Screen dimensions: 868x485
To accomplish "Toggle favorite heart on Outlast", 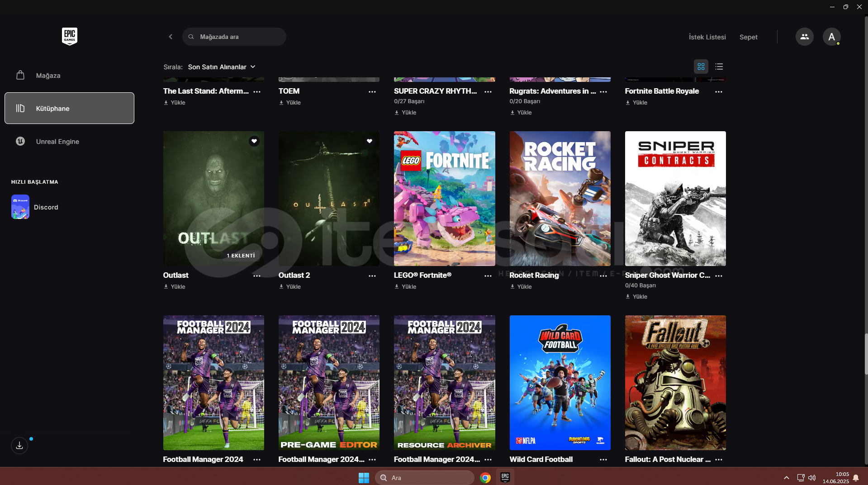I will (254, 141).
